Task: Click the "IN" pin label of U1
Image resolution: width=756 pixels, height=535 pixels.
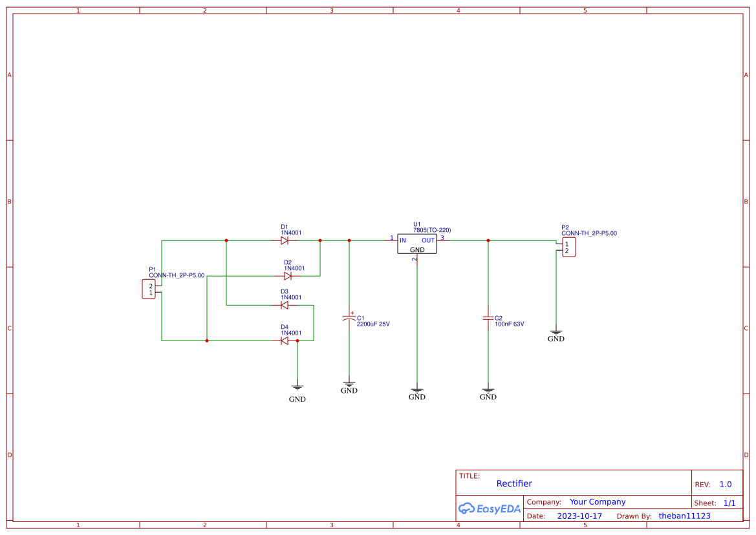Action: 403,240
